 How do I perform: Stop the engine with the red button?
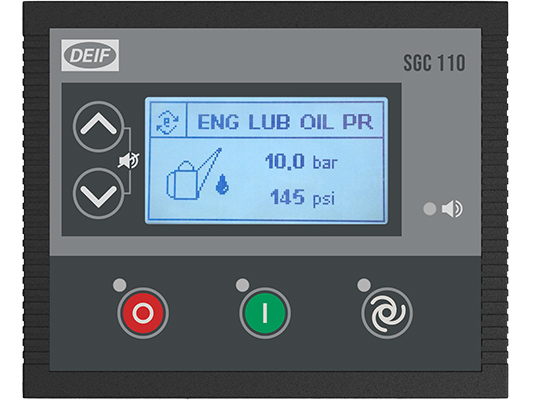(x=143, y=313)
